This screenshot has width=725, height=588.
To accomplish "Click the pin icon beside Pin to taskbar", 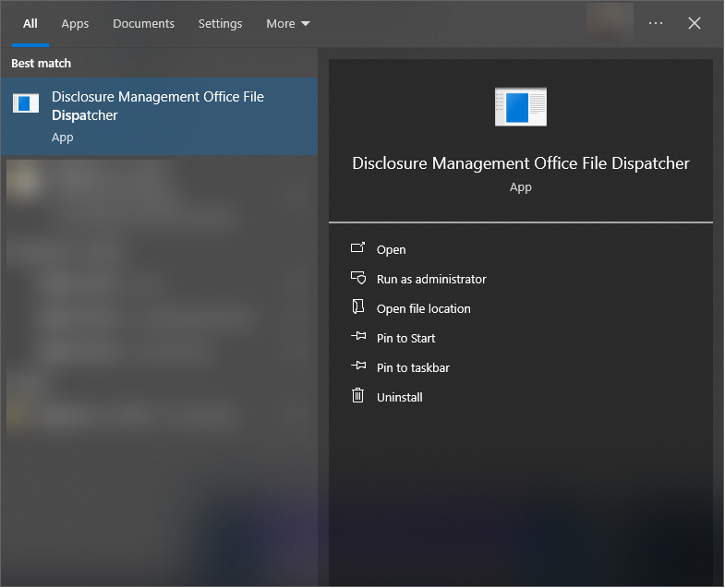I will pos(358,366).
